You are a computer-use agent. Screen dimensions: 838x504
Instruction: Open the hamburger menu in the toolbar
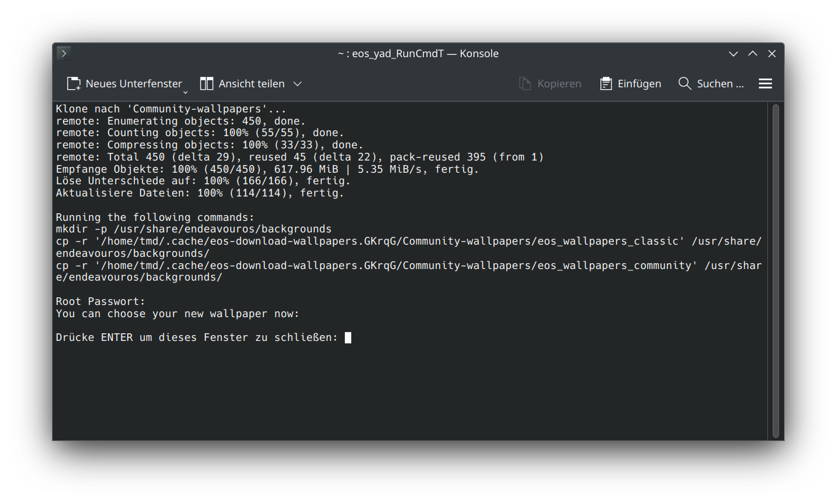pos(765,83)
